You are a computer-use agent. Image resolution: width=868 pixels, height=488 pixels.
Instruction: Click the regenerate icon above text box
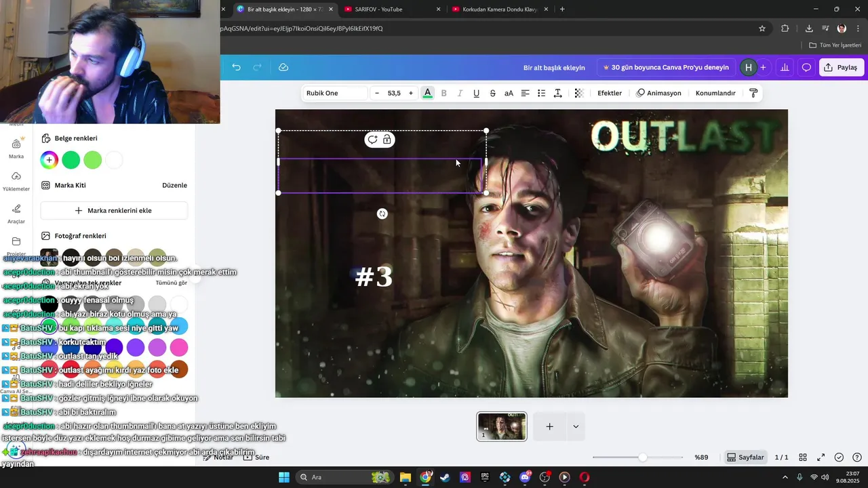pyautogui.click(x=372, y=140)
